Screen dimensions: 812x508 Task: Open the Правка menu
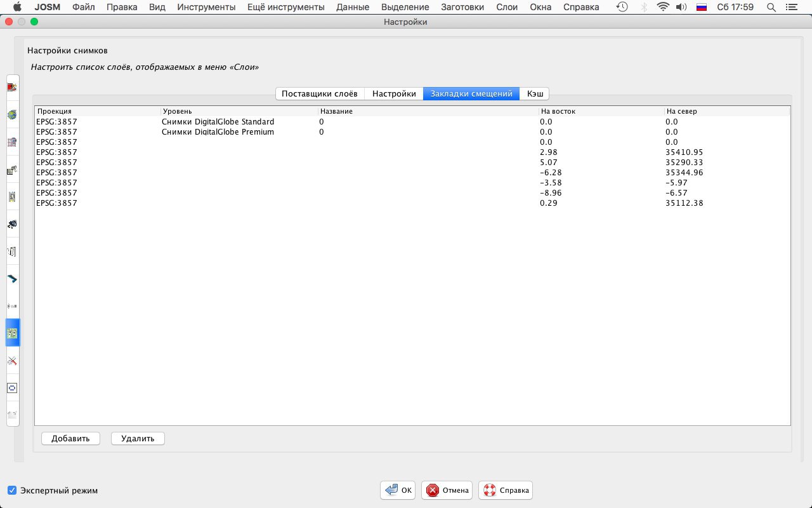[122, 7]
